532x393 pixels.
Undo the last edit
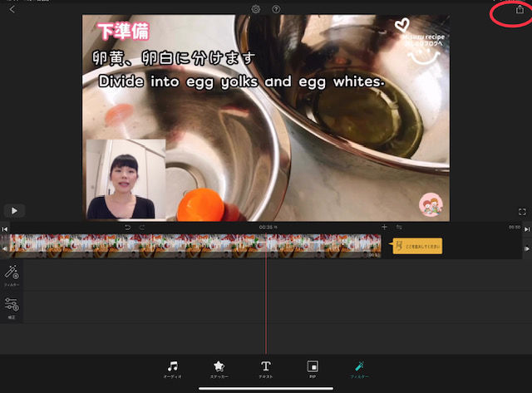coord(127,227)
